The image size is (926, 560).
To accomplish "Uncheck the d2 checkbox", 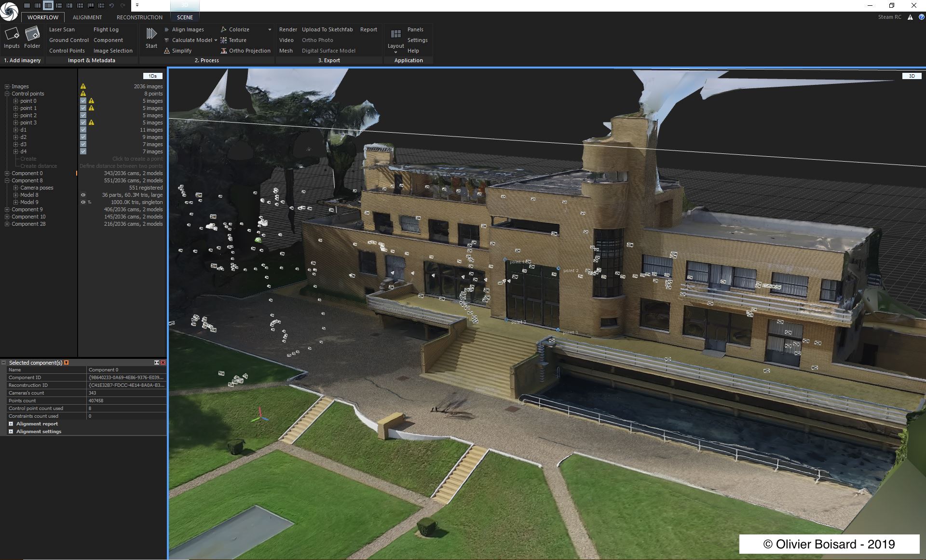I will [83, 137].
